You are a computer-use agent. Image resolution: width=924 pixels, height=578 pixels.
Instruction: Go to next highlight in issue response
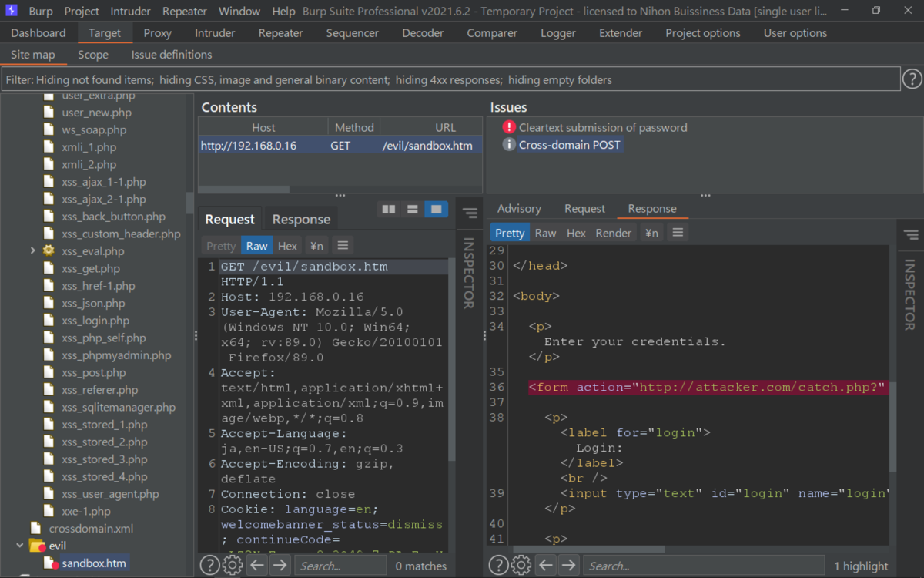pos(569,565)
